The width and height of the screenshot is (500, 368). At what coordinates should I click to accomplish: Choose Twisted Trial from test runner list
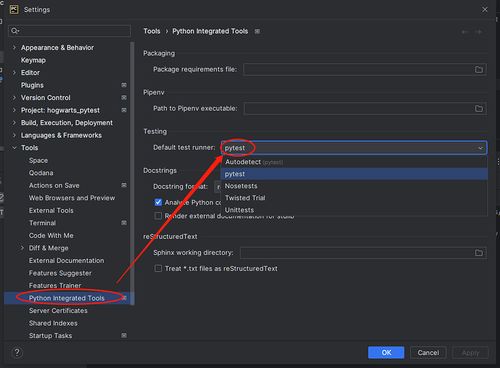coord(354,198)
